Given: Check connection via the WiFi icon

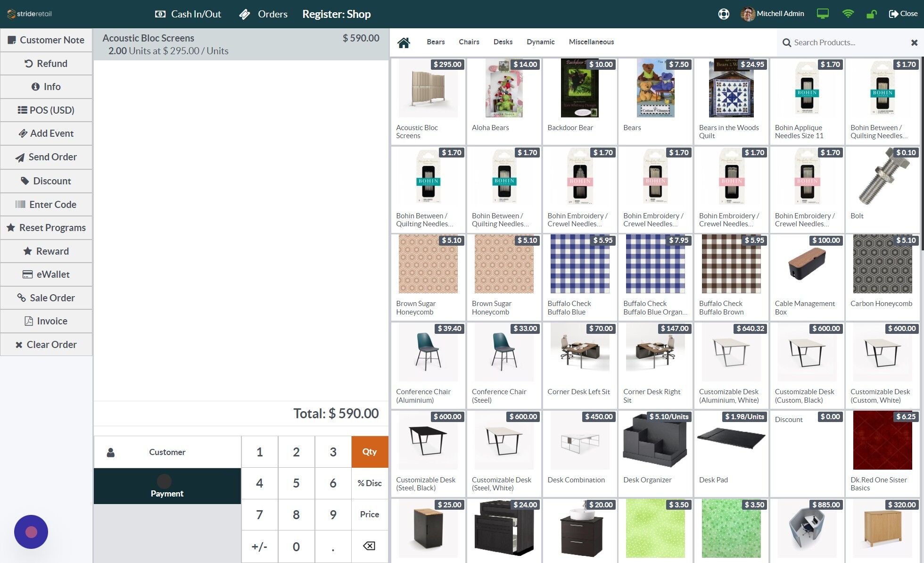Looking at the screenshot, I should coord(848,14).
